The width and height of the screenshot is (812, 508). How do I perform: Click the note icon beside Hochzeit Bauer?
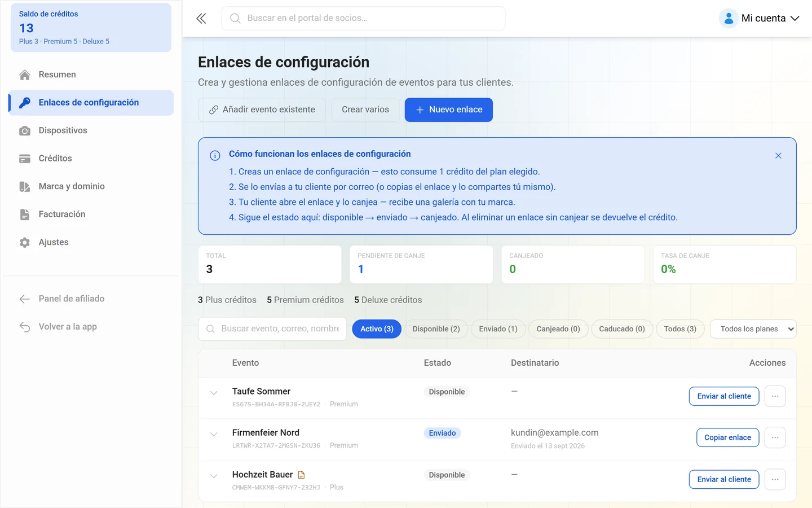301,475
